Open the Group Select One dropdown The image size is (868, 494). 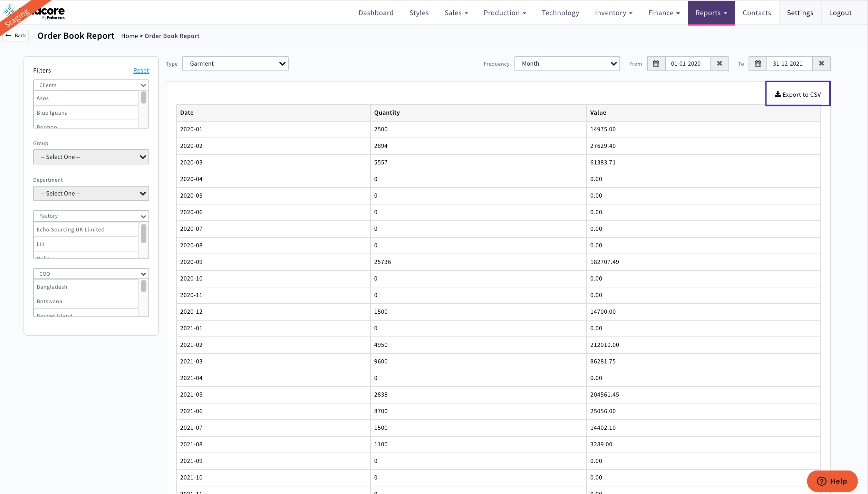(91, 156)
